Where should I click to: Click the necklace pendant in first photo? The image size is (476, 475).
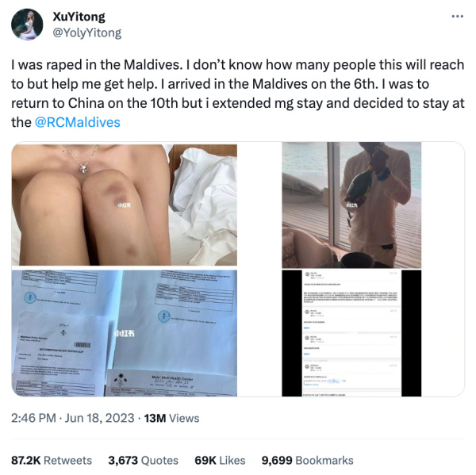[84, 167]
